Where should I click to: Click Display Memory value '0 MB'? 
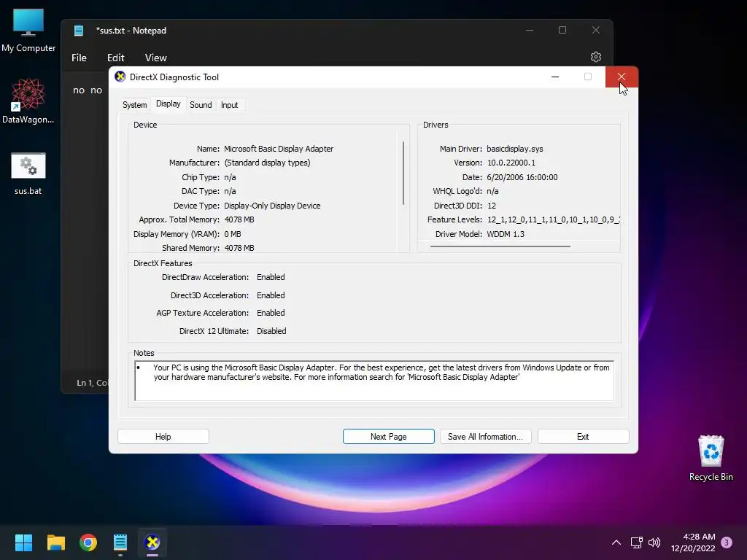[233, 234]
